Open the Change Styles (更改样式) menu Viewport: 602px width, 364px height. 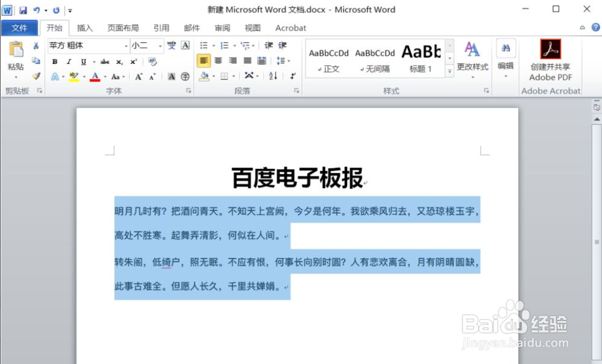coord(472,60)
